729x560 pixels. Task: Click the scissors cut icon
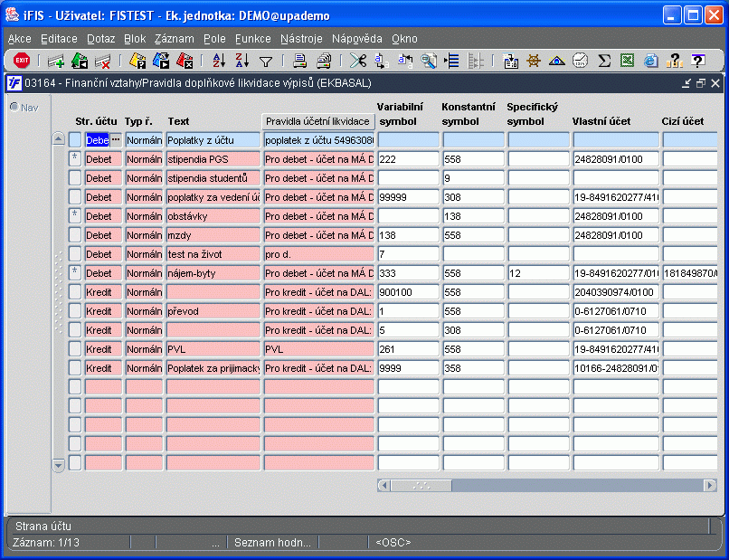click(x=358, y=61)
